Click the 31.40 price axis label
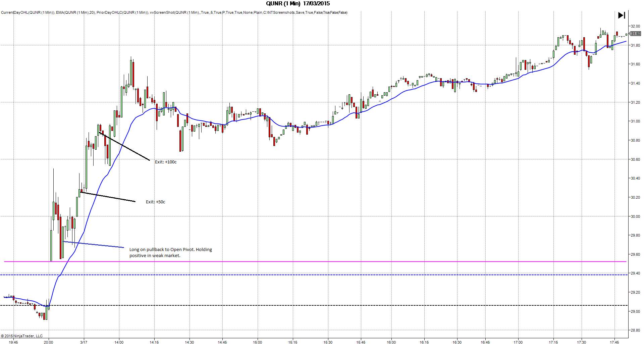The width and height of the screenshot is (644, 347). [x=635, y=83]
